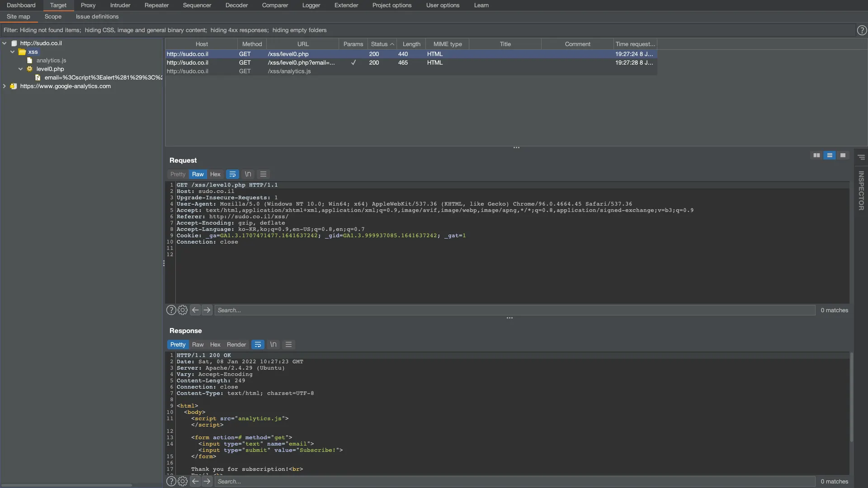This screenshot has width=868, height=488.
Task: Show Response in Render view
Action: click(236, 345)
